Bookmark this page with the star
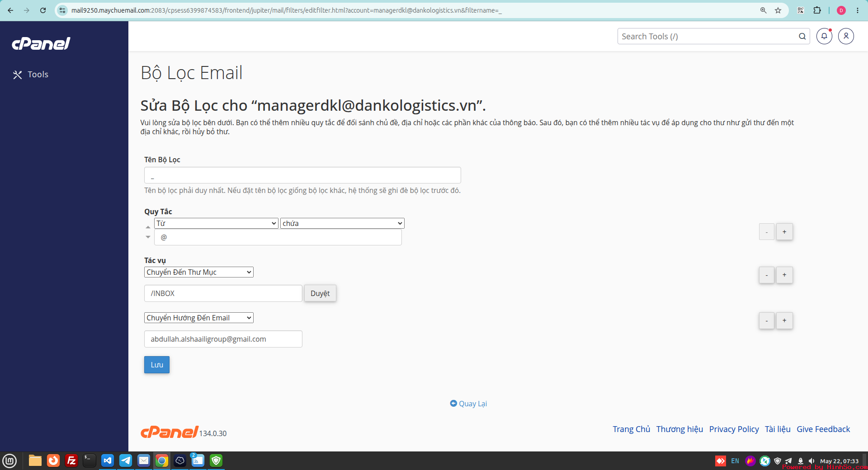 tap(778, 10)
